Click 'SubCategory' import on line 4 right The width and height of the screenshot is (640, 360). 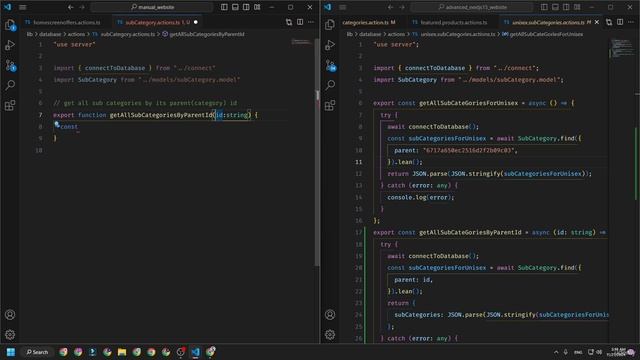click(417, 80)
